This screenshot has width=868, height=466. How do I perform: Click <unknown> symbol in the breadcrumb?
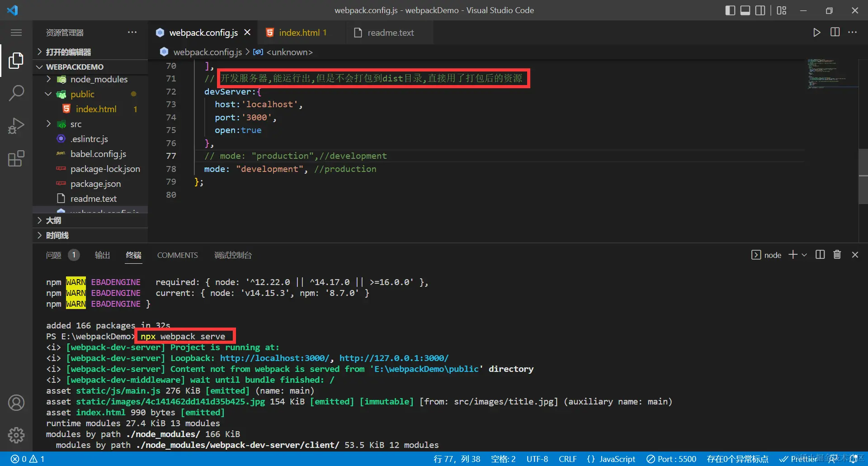click(289, 52)
